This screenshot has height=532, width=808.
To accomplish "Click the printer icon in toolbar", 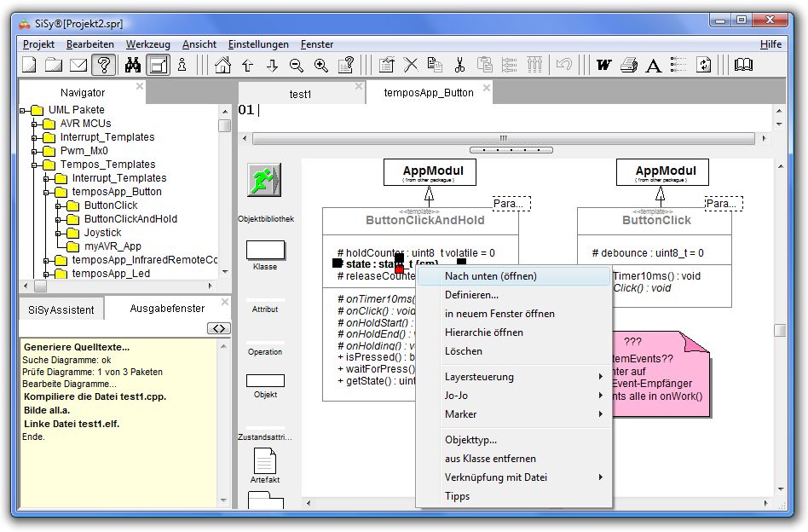I will coord(629,65).
